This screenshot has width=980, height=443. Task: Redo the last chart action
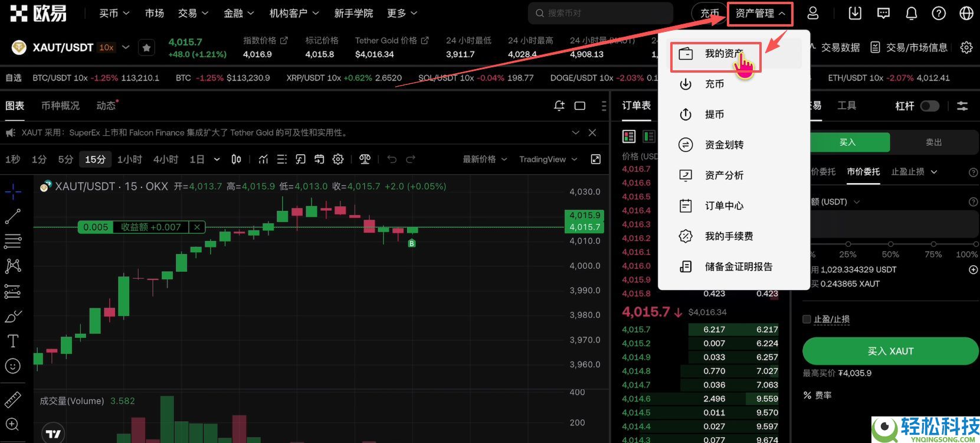point(411,159)
